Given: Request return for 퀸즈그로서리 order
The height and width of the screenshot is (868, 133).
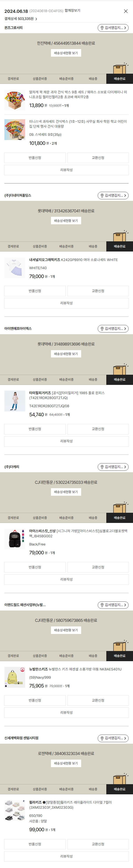Looking at the screenshot, I should click(x=35, y=158).
